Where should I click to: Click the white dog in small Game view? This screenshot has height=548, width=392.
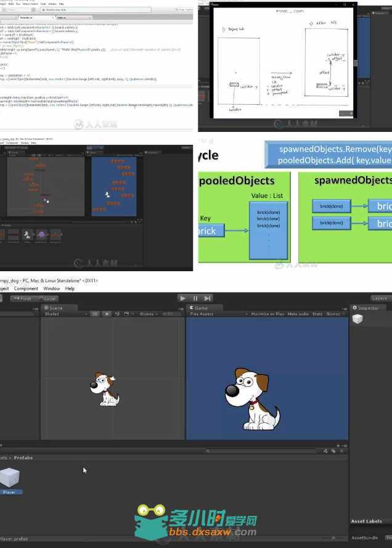(x=107, y=194)
